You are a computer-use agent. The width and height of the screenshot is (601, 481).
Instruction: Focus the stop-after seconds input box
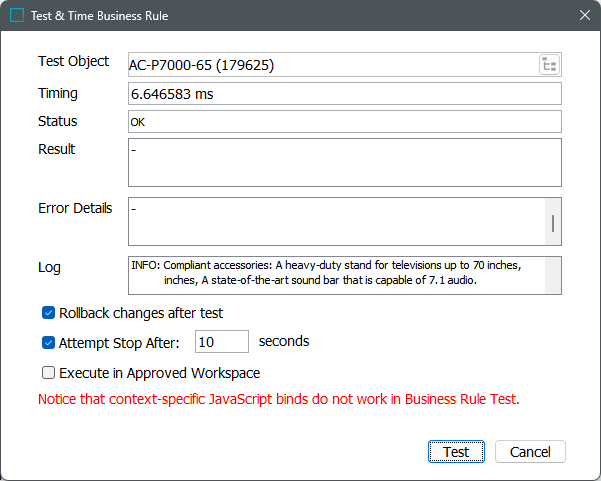coord(221,342)
